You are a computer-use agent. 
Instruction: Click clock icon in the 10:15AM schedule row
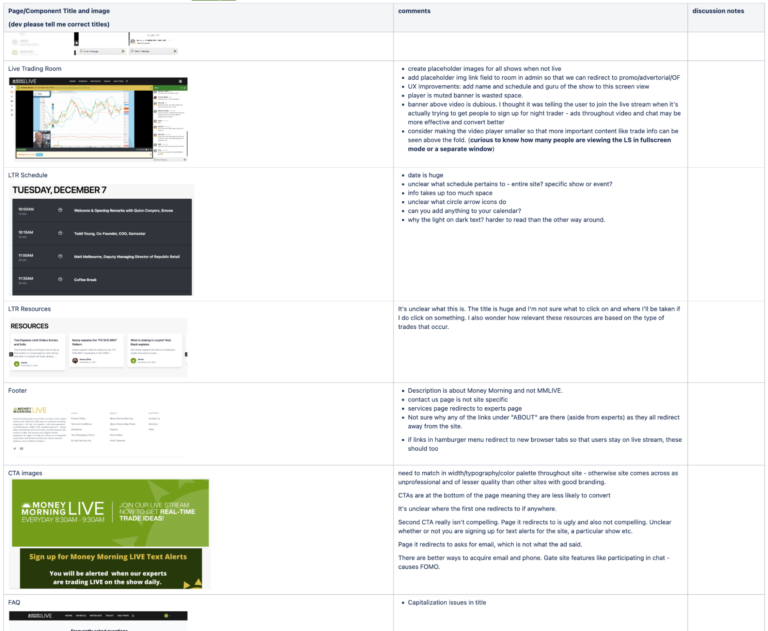(x=60, y=233)
